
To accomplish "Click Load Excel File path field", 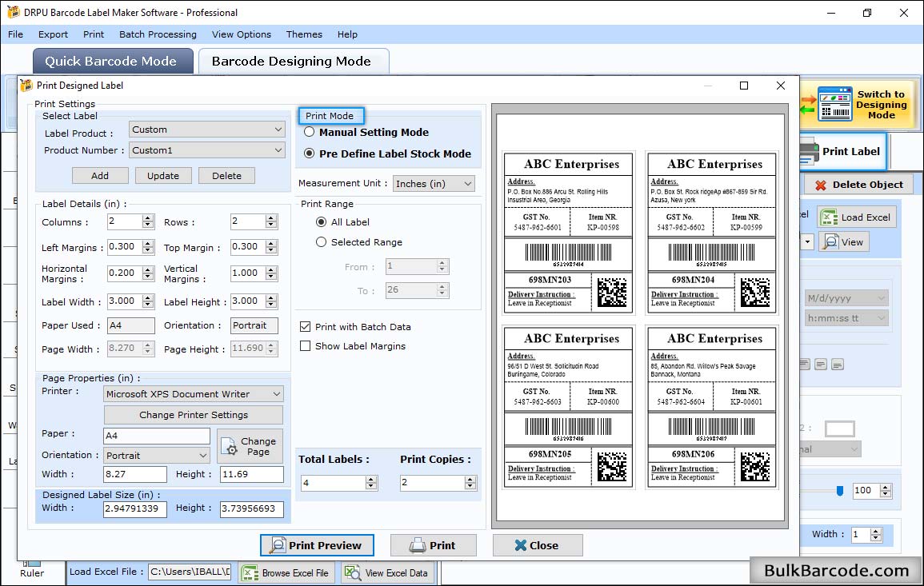I will click(189, 572).
